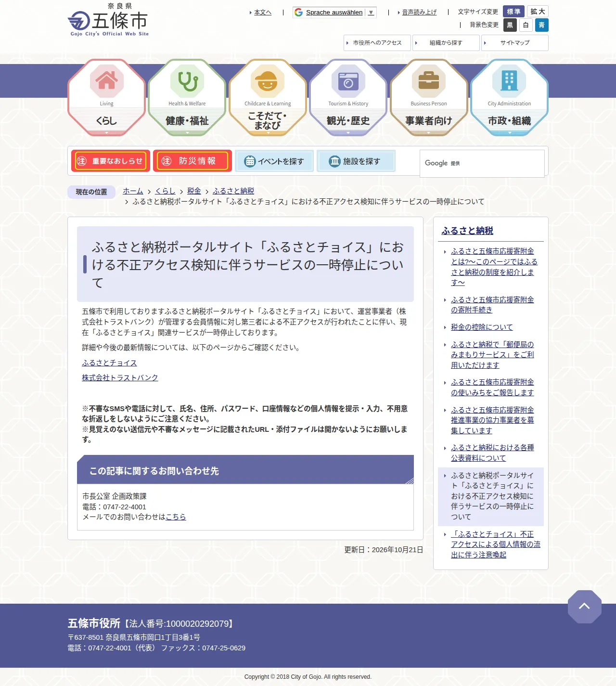
Task: Click the 注 icon in 重要なおしらせ
Action: (82, 161)
